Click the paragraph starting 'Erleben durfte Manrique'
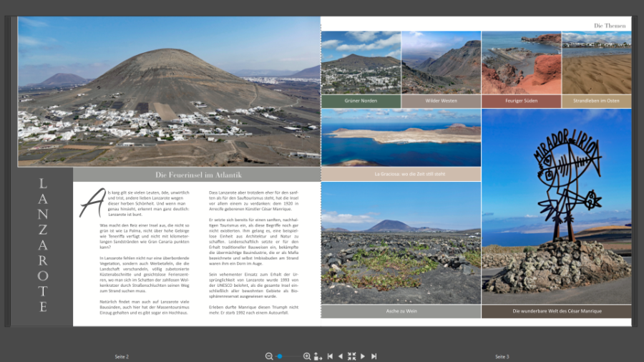644x362 pixels. pyautogui.click(x=254, y=310)
